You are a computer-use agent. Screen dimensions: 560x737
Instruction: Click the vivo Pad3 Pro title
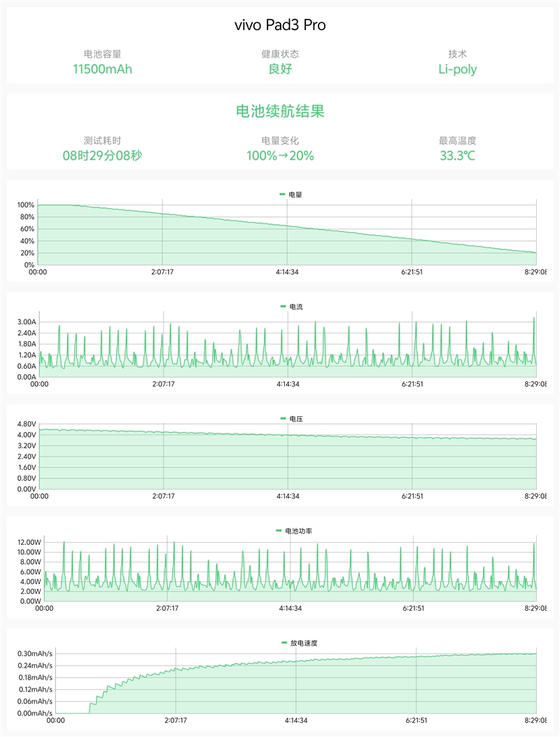tap(280, 25)
